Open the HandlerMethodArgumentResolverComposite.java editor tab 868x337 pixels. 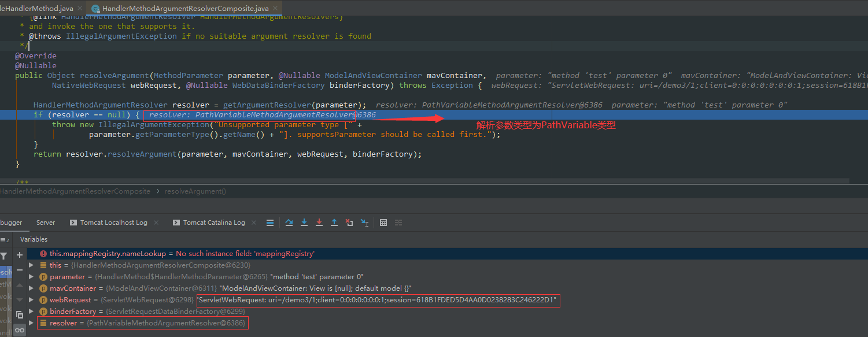[185, 9]
